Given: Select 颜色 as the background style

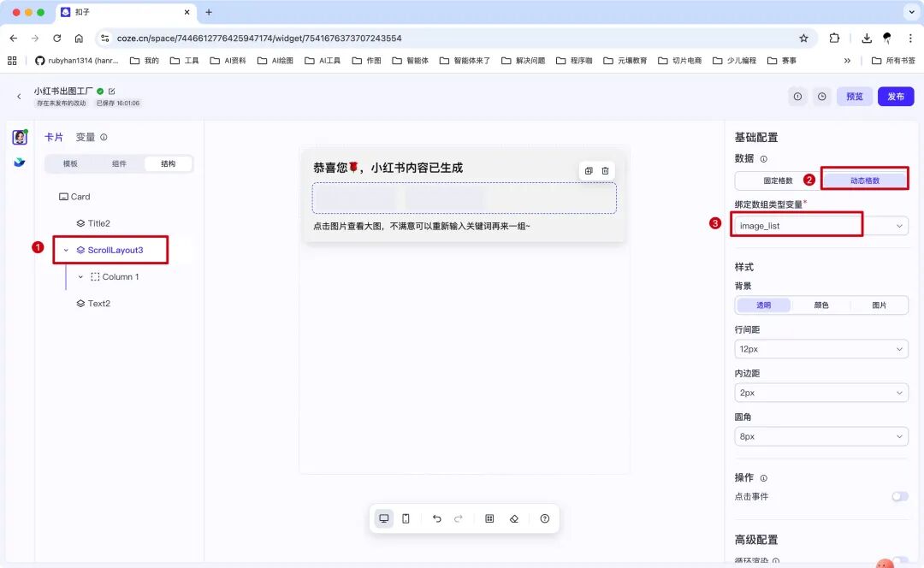Looking at the screenshot, I should tap(821, 305).
